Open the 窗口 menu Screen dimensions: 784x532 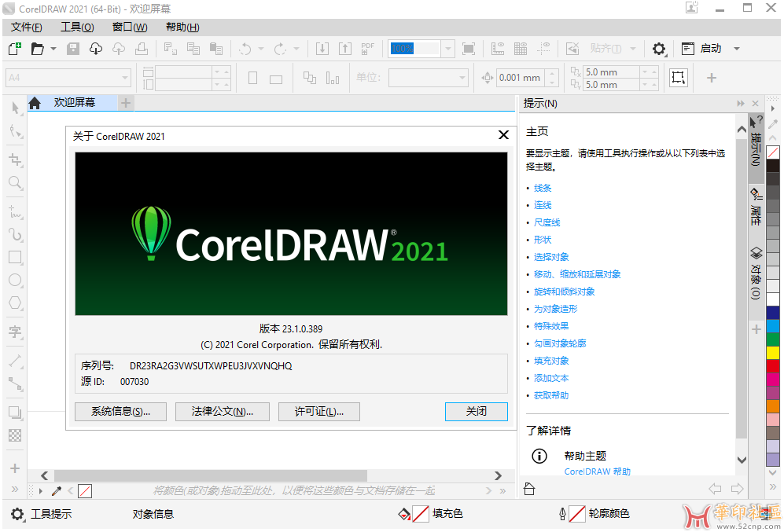130,27
